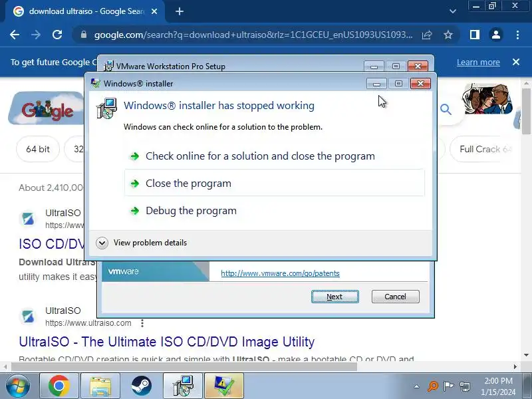Cancel the VMware Workstation Pro Setup
This screenshot has height=399, width=532.
(395, 297)
